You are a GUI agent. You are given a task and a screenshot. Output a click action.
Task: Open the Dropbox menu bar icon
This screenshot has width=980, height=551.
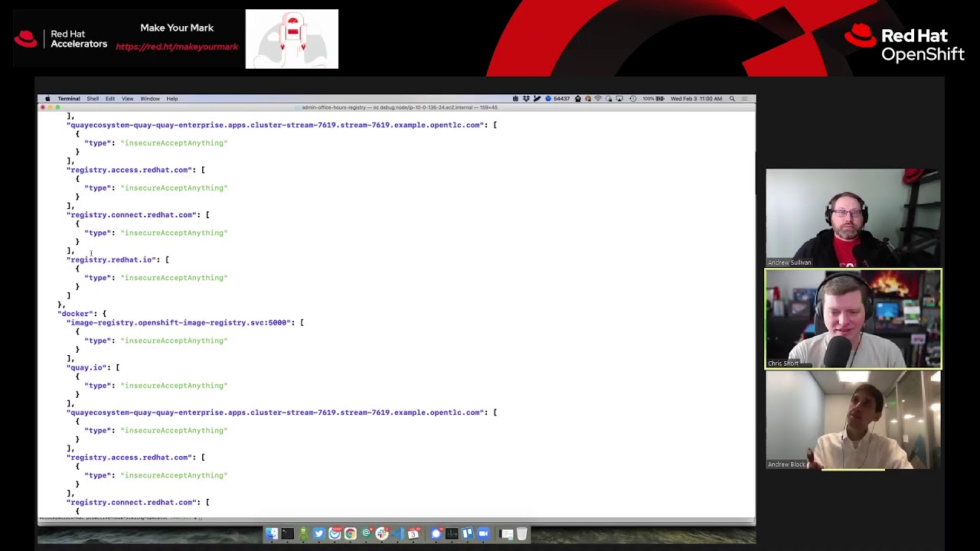click(526, 99)
